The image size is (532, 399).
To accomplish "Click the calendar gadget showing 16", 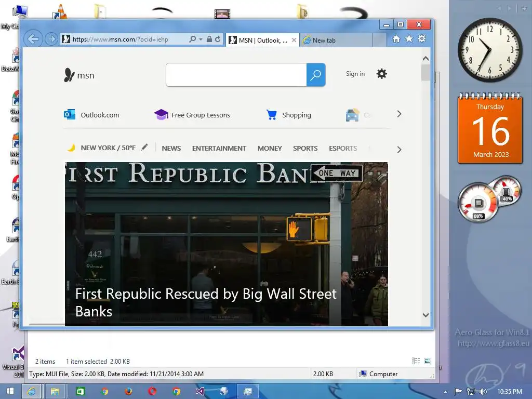I will pyautogui.click(x=490, y=128).
